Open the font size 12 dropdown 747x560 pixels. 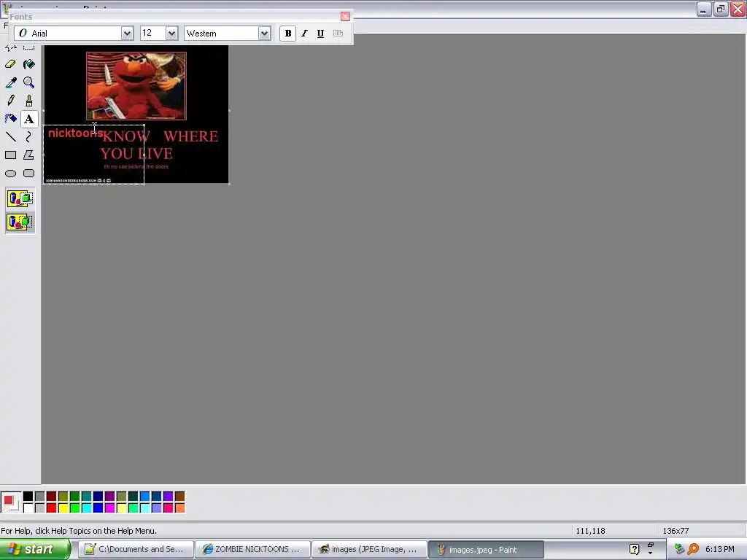pyautogui.click(x=171, y=34)
